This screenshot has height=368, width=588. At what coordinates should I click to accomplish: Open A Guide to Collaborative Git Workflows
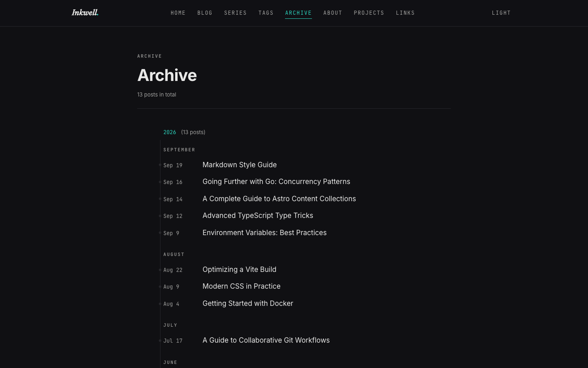click(266, 340)
